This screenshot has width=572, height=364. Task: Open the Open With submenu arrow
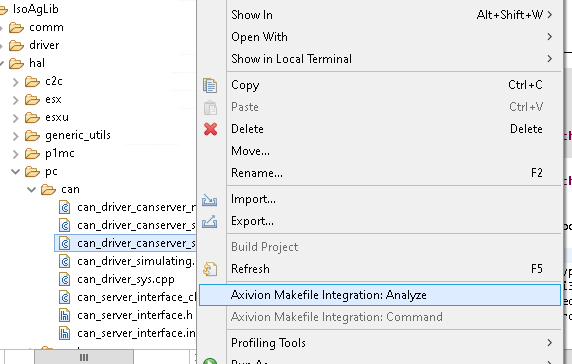(550, 37)
